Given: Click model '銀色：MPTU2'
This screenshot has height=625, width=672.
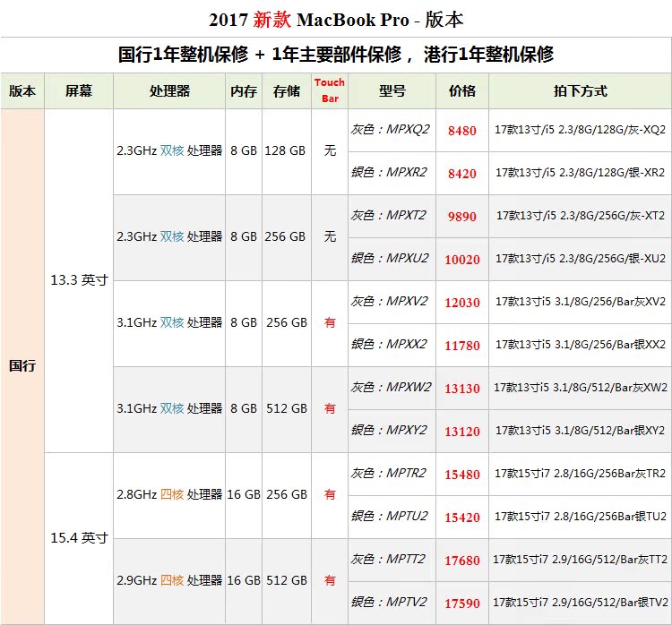Looking at the screenshot, I should (389, 516).
